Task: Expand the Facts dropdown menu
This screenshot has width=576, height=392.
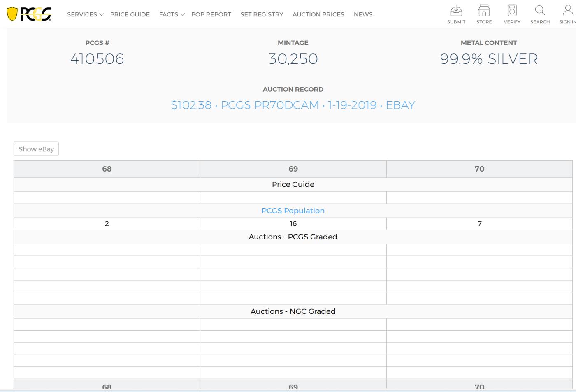Action: (x=172, y=14)
